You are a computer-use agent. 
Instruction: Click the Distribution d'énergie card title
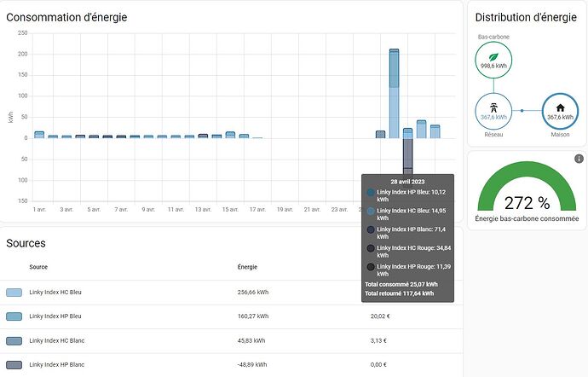(526, 17)
